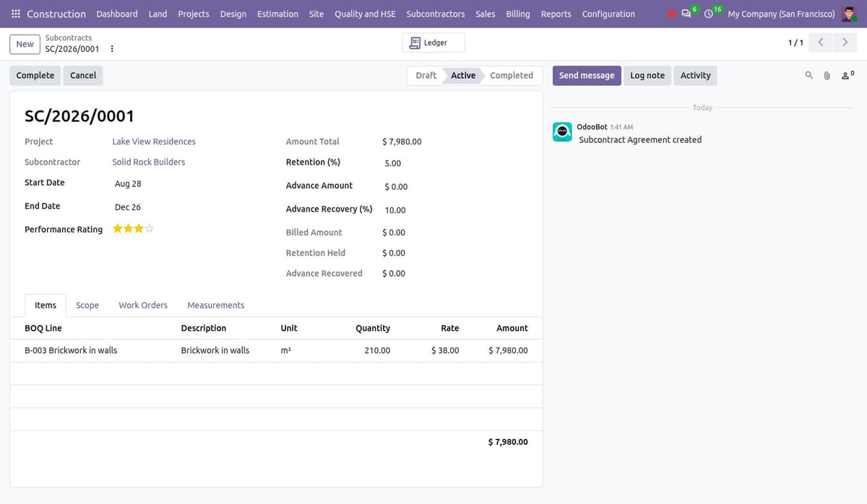Open the Quality and HSE menu

(365, 14)
